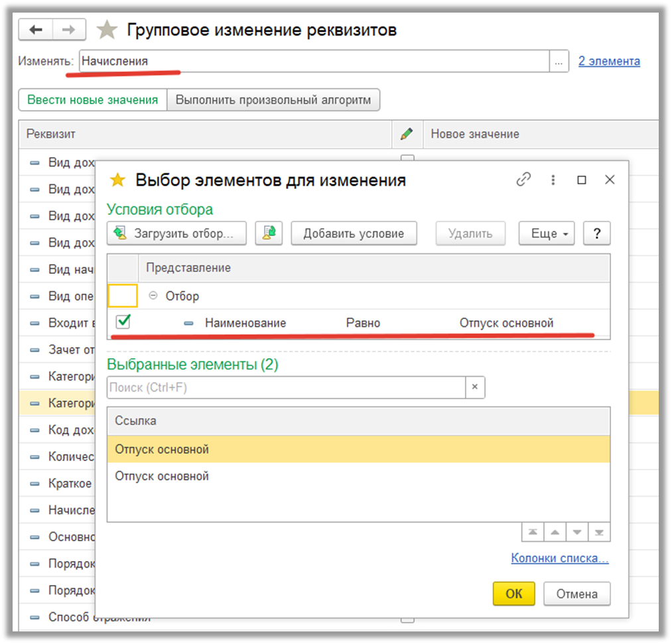
Task: Click the icon beside Зачет от row
Action: (x=34, y=350)
